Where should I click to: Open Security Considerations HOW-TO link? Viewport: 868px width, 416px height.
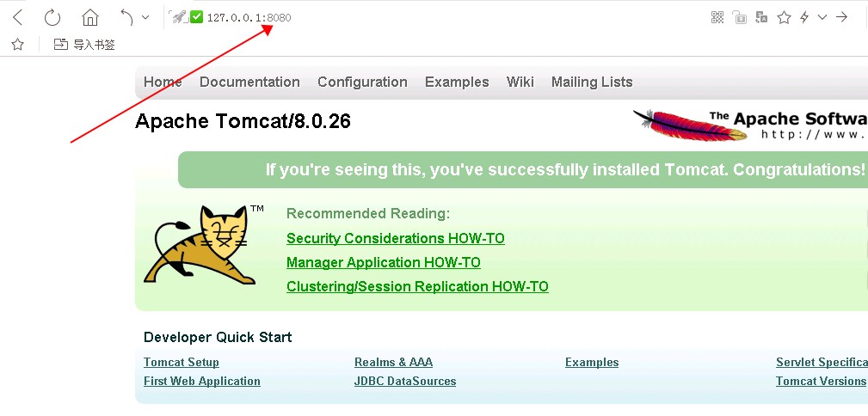point(396,239)
